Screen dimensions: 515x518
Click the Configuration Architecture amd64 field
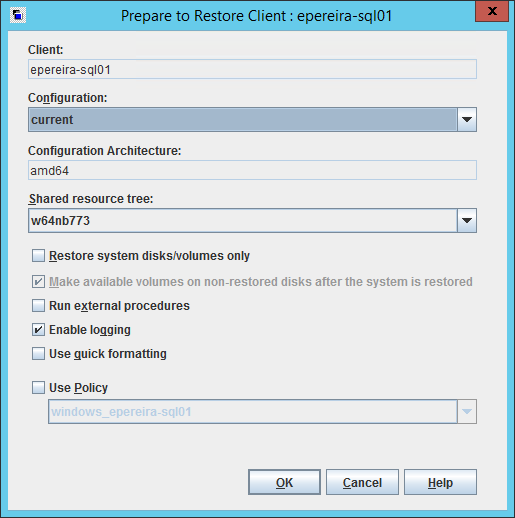coord(252,170)
